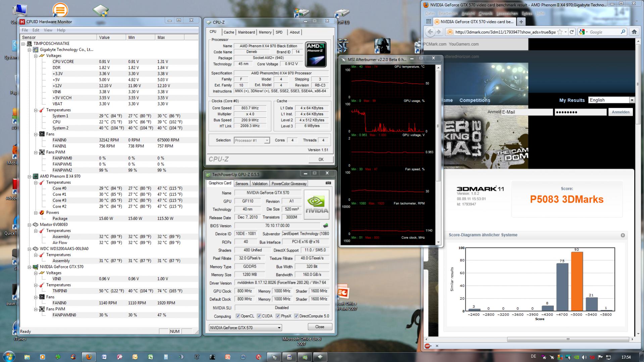
Task: Open the Validation tab in GPU-Z
Action: tap(260, 184)
